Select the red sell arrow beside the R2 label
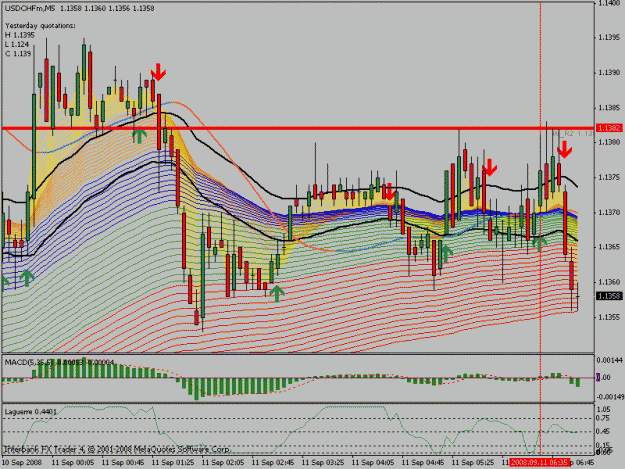The height and width of the screenshot is (469, 625). click(x=564, y=149)
